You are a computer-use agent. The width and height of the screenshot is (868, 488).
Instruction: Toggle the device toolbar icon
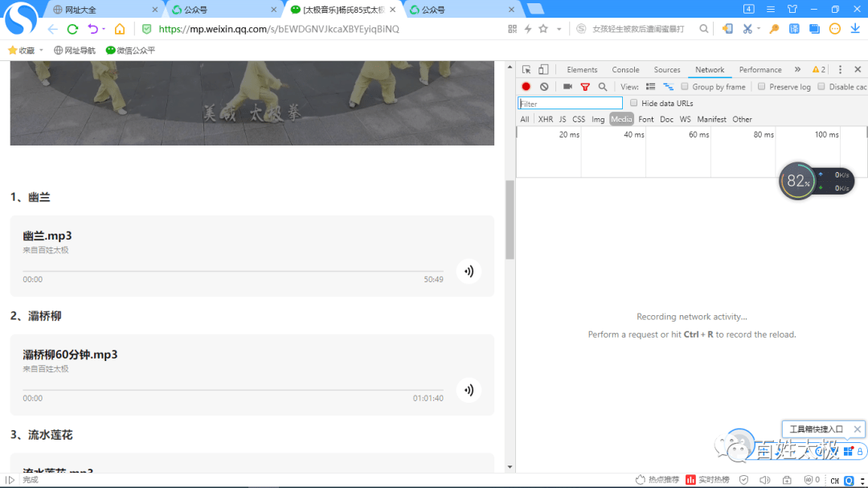point(543,70)
